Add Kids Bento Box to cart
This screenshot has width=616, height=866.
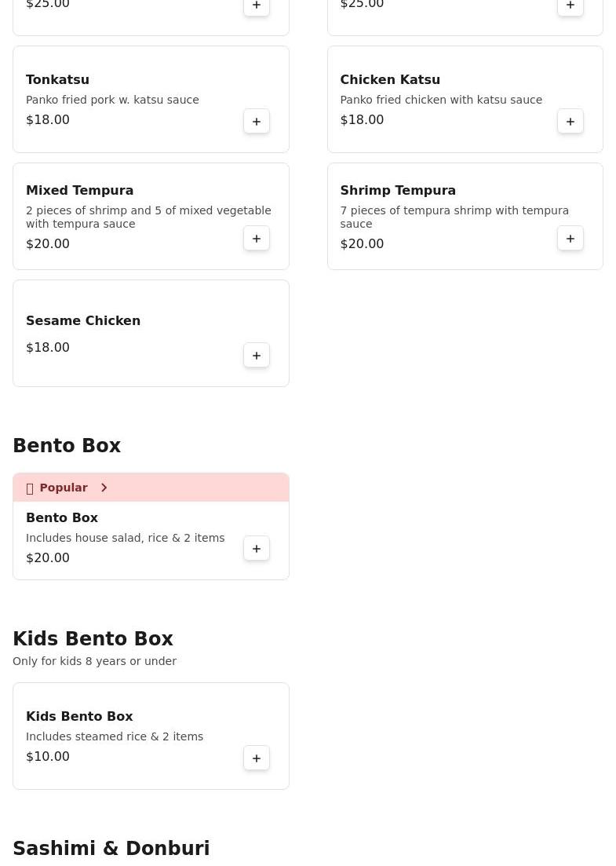point(257,758)
